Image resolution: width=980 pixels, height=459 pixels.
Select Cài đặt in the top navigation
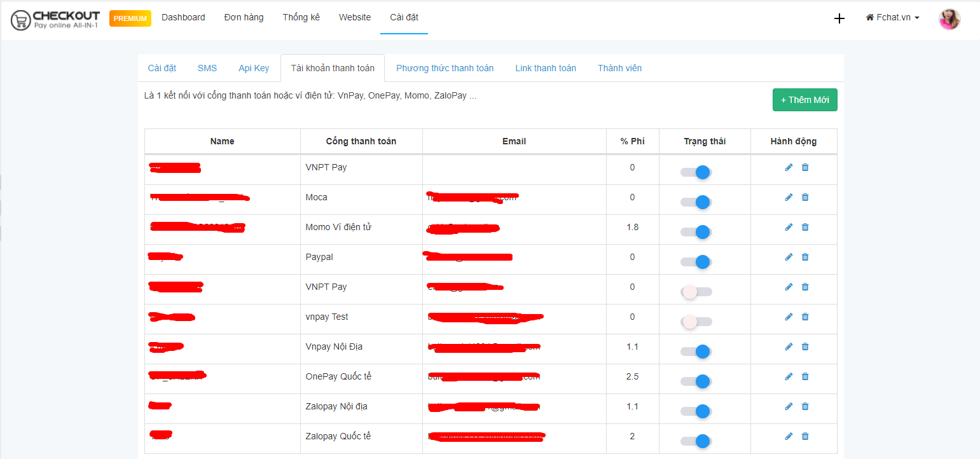[404, 18]
